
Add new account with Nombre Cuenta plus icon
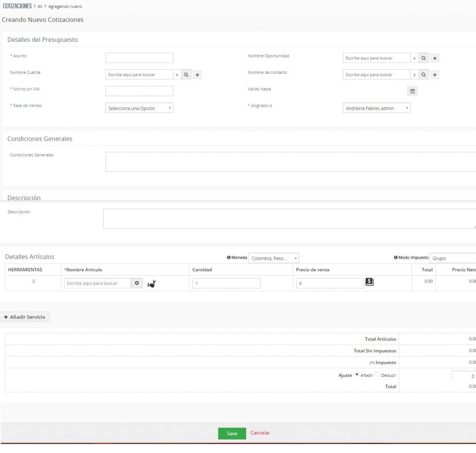point(197,74)
